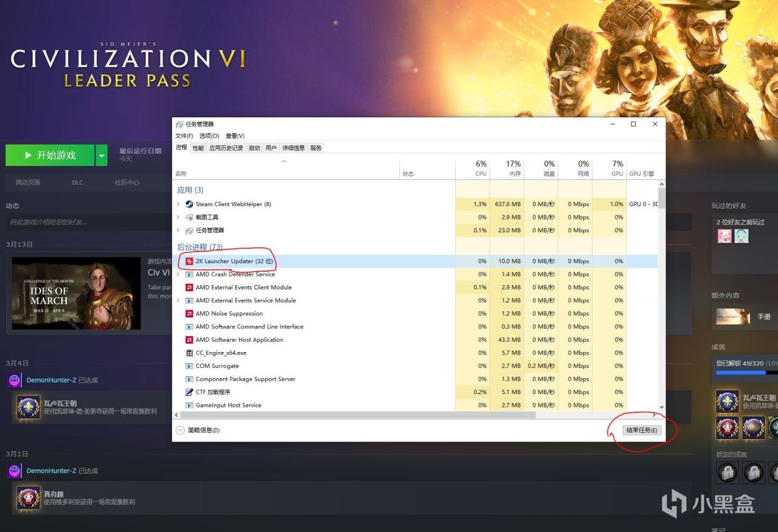The height and width of the screenshot is (532, 778).
Task: Click the Steam Client WebHelper icon
Action: click(189, 204)
